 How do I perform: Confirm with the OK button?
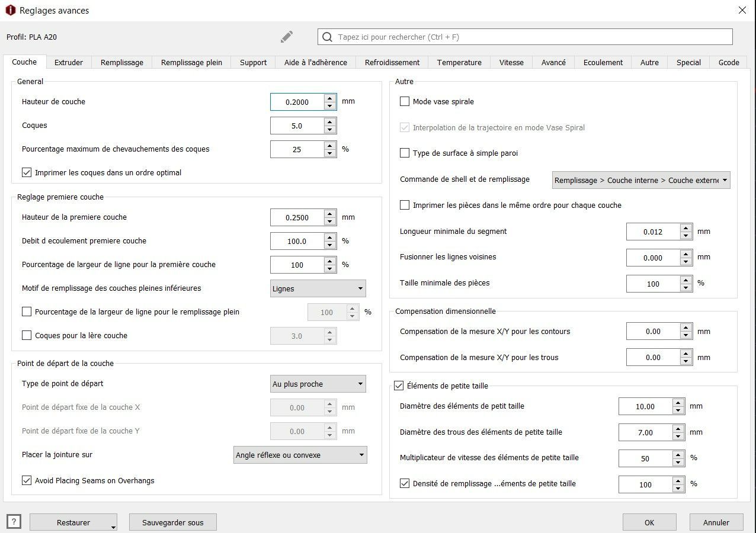[x=649, y=522]
